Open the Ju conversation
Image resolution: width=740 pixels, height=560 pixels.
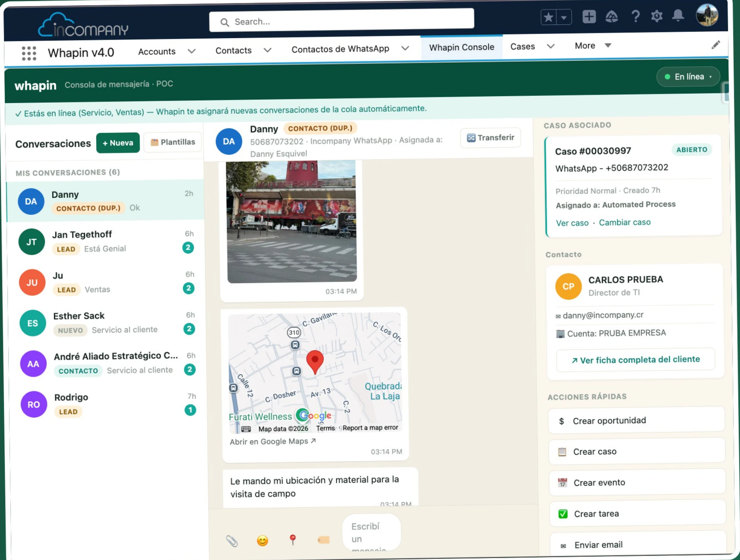106,282
